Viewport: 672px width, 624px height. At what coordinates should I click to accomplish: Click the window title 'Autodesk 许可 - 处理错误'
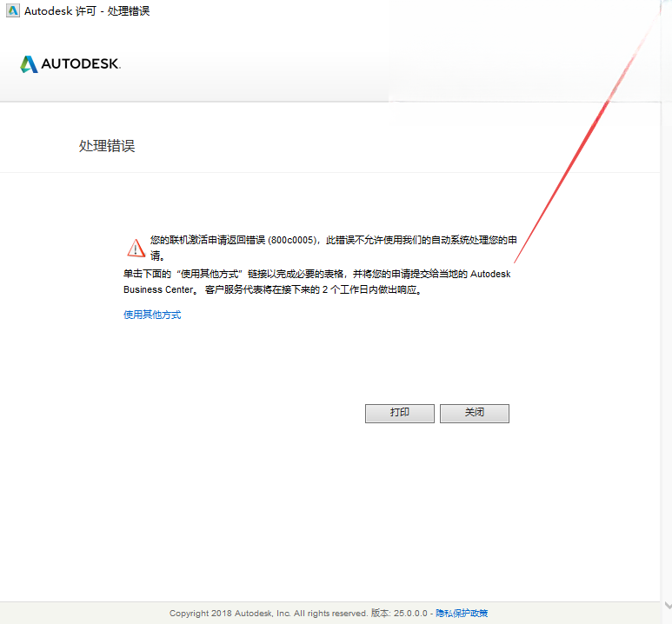87,11
